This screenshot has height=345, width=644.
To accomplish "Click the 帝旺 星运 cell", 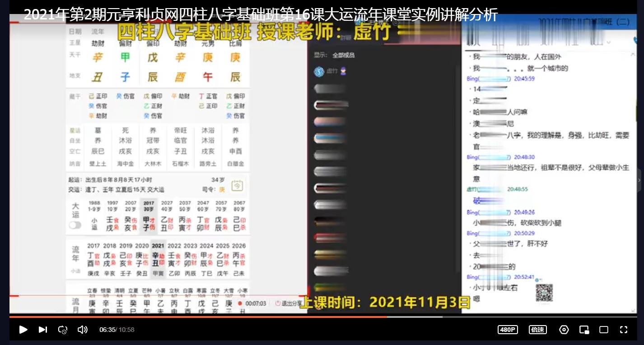I will (180, 130).
